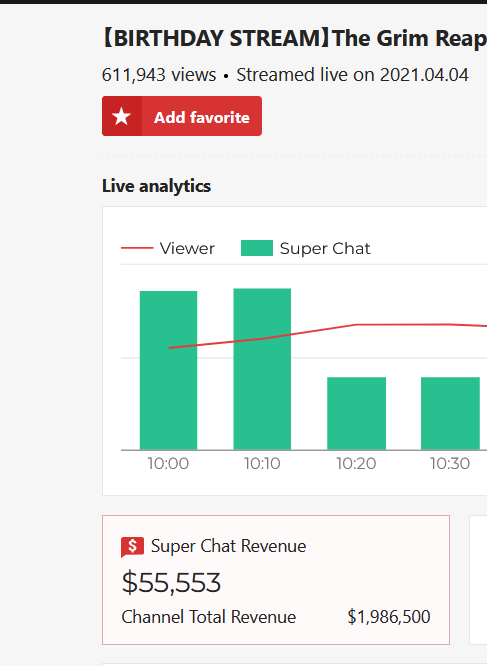Click the 611,943 views text
487x666 pixels.
(159, 75)
